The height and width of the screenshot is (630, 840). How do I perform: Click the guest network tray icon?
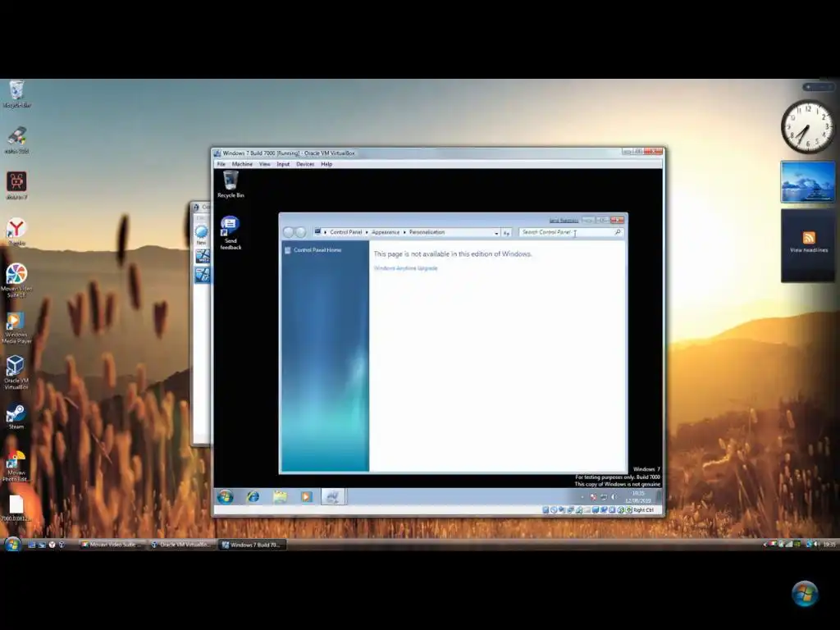604,497
